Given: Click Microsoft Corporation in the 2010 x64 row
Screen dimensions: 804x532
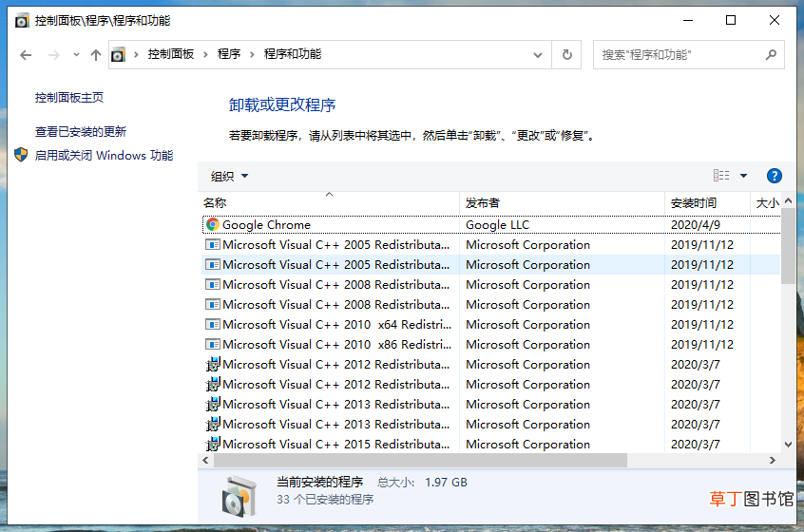Looking at the screenshot, I should pyautogui.click(x=527, y=325).
